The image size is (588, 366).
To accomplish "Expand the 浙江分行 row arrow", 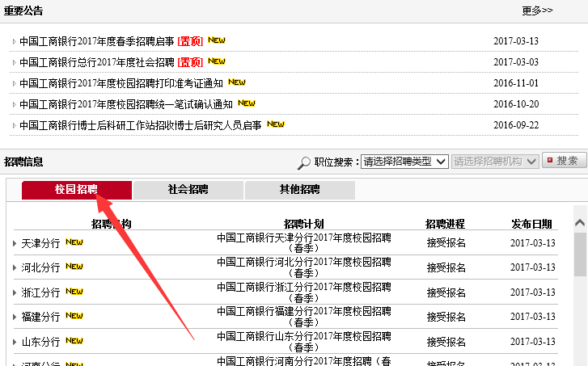I will point(15,292).
